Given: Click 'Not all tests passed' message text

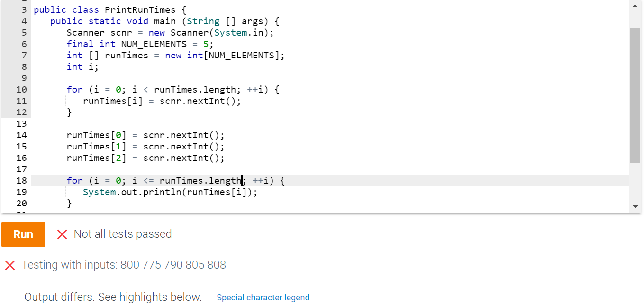Looking at the screenshot, I should [122, 234].
